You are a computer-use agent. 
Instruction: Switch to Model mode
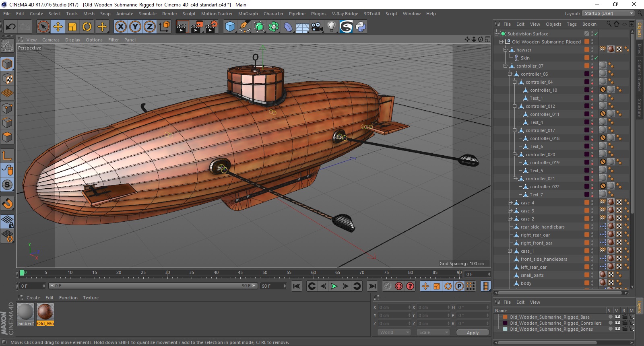pyautogui.click(x=7, y=64)
